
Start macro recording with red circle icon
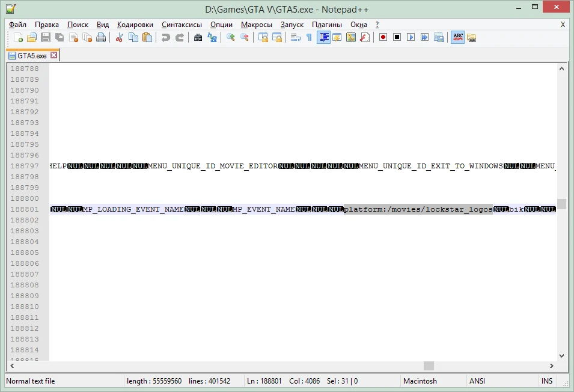point(383,37)
